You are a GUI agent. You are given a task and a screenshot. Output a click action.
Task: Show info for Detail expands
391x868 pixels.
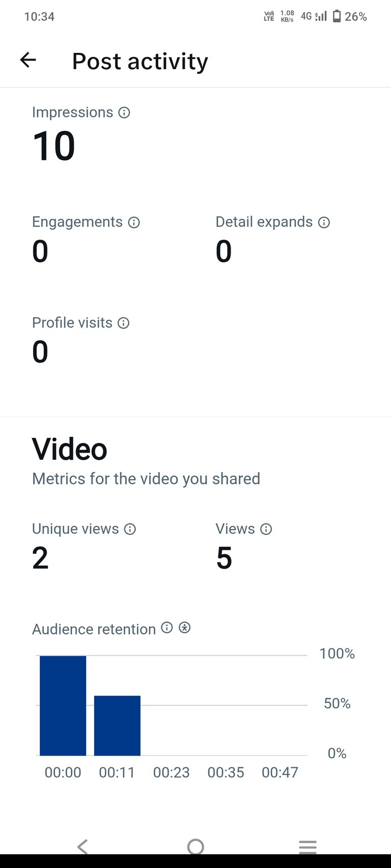[324, 222]
